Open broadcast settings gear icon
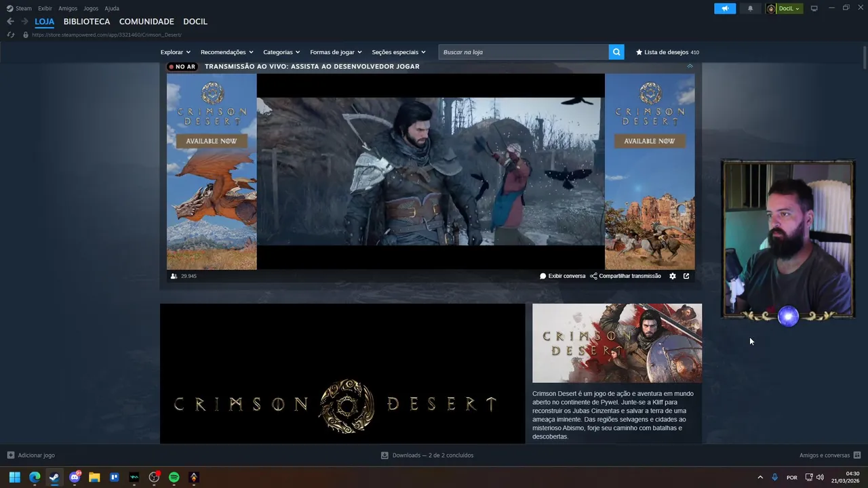 coord(673,277)
